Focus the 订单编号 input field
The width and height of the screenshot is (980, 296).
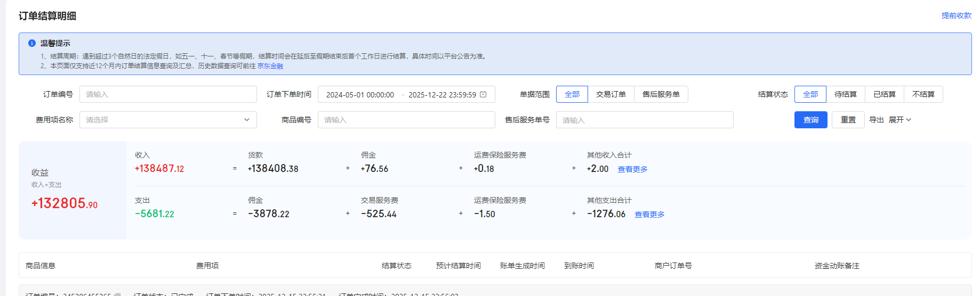[x=168, y=94]
